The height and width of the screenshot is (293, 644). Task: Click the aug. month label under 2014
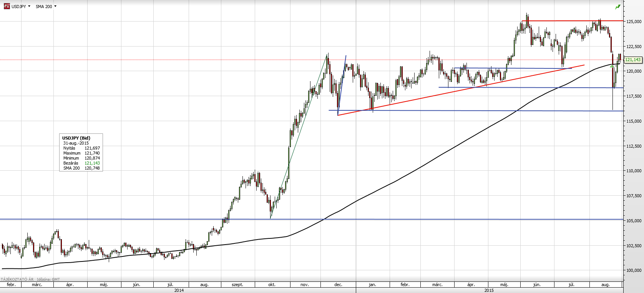[204, 285]
